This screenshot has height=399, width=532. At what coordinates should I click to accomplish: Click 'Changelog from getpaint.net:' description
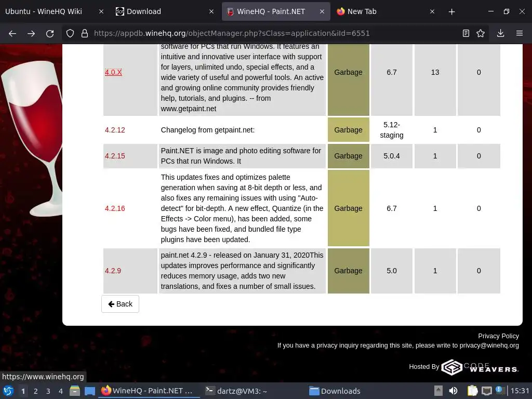pos(208,130)
